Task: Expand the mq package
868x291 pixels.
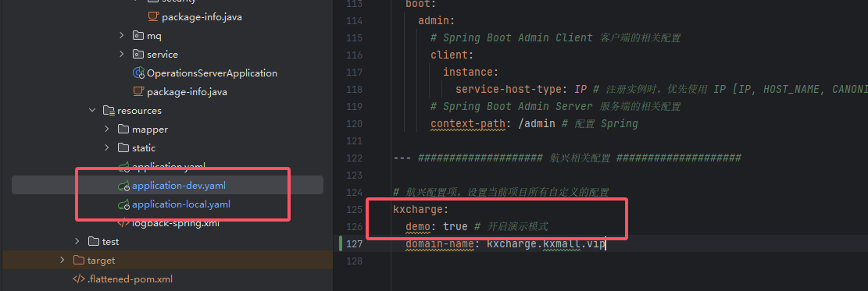Action: click(122, 36)
